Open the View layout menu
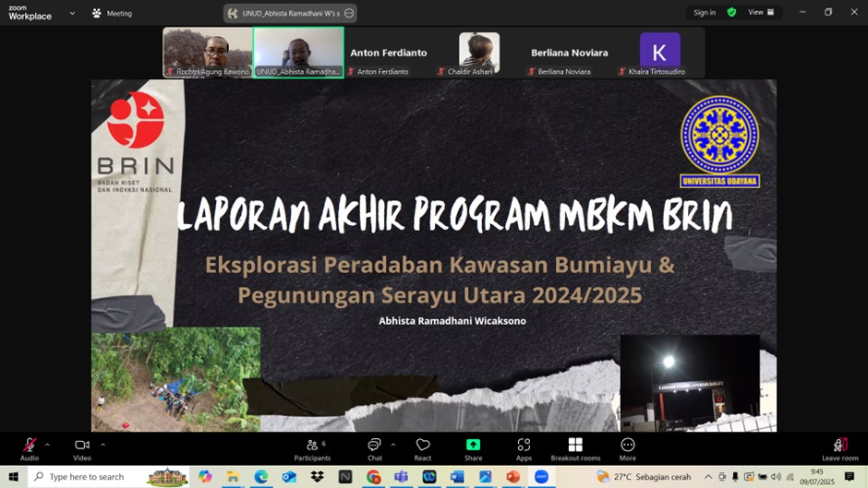Screen dimensions: 868x488 tap(761, 12)
